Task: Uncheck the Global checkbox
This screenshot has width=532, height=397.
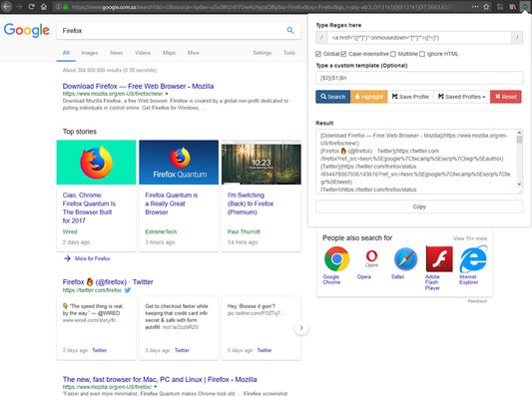Action: pyautogui.click(x=318, y=54)
